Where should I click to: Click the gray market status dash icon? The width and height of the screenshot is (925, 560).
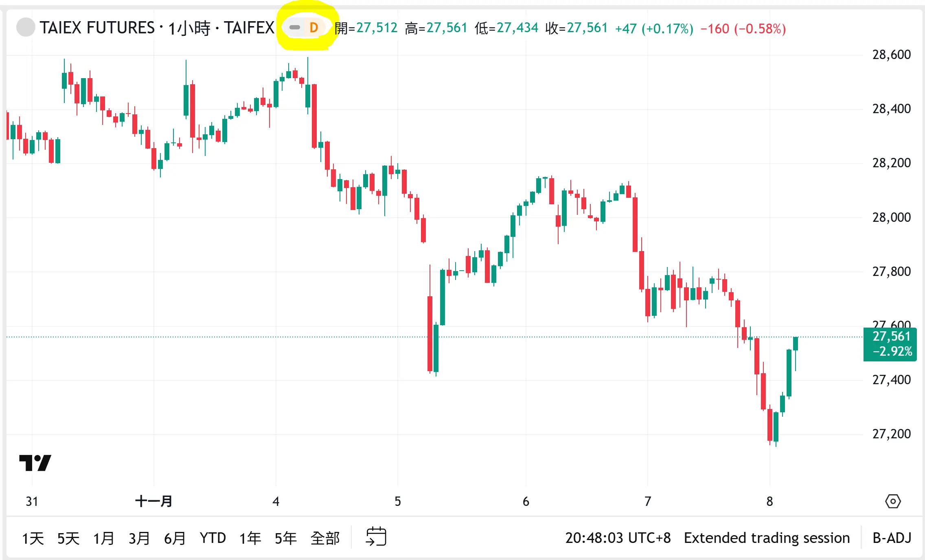click(294, 28)
